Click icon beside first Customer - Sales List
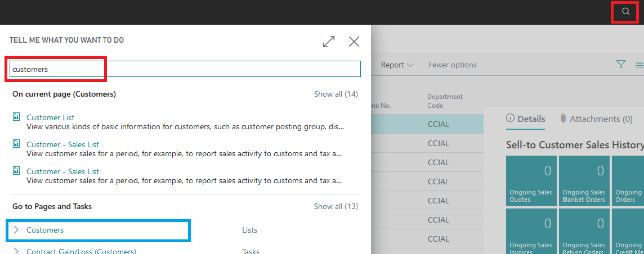 16,144
